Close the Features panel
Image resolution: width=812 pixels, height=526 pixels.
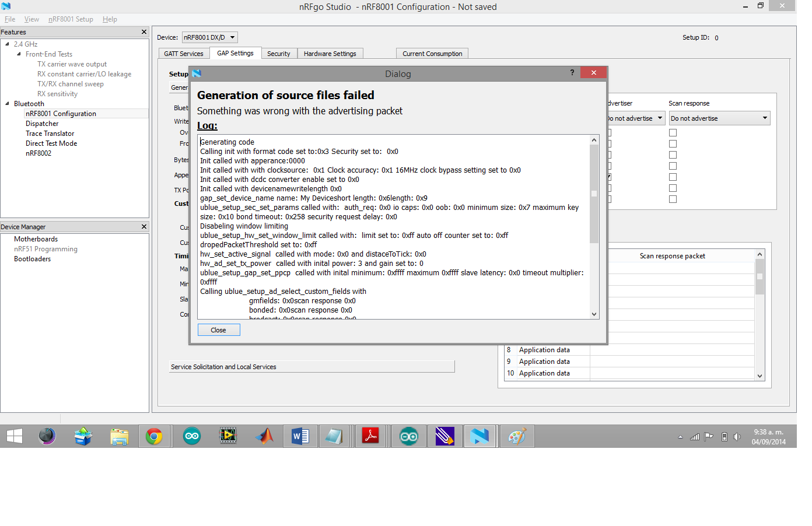[x=144, y=31]
